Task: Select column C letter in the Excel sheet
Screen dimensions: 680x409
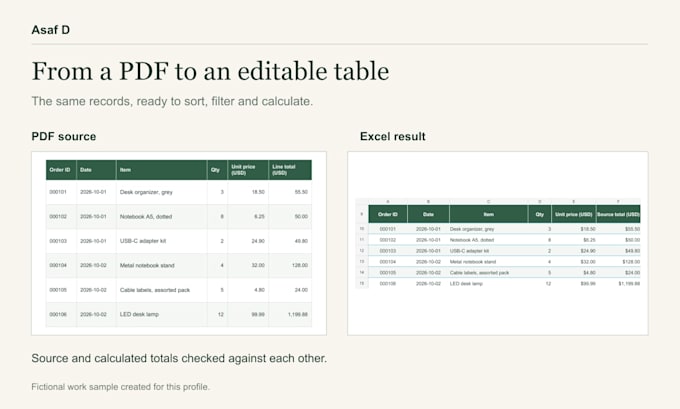Action: coord(489,202)
